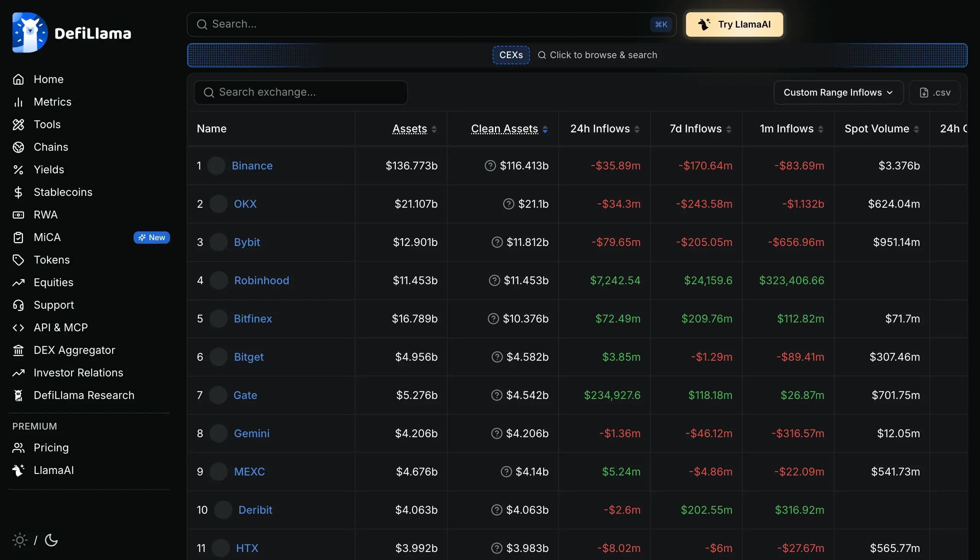
Task: Focus the main Search field
Action: (431, 24)
